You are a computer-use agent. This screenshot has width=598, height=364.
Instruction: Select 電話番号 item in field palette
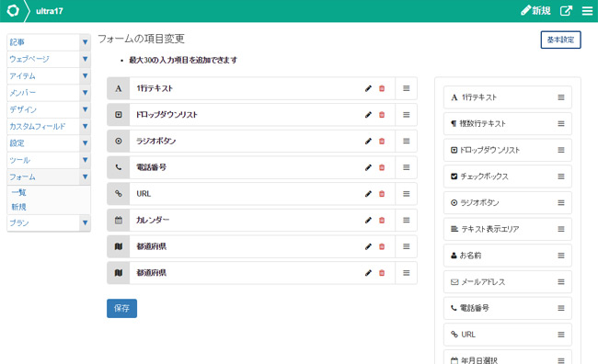tap(508, 308)
